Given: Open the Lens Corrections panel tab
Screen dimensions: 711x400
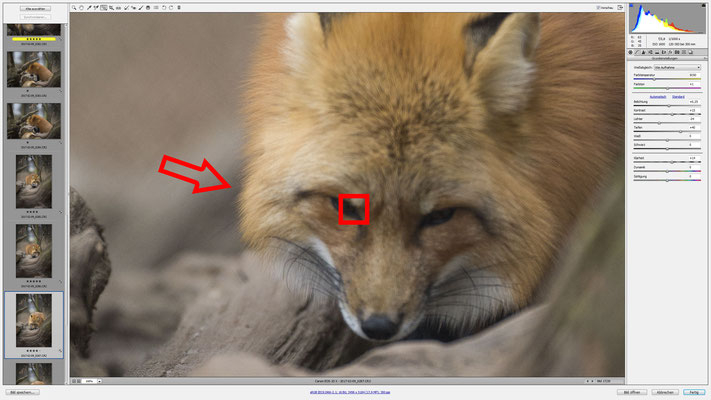Looking at the screenshot, I should 664,53.
